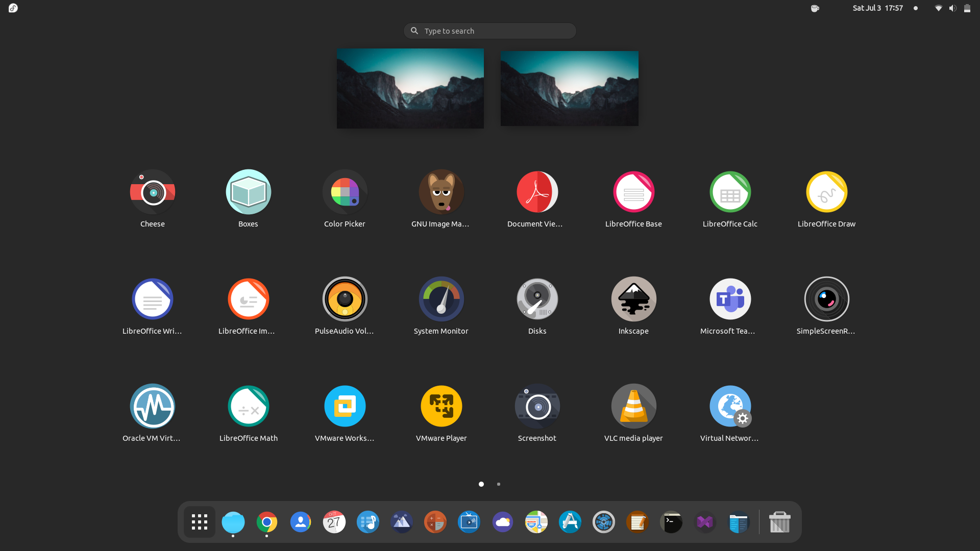Launch LibreOffice Draw

click(826, 192)
